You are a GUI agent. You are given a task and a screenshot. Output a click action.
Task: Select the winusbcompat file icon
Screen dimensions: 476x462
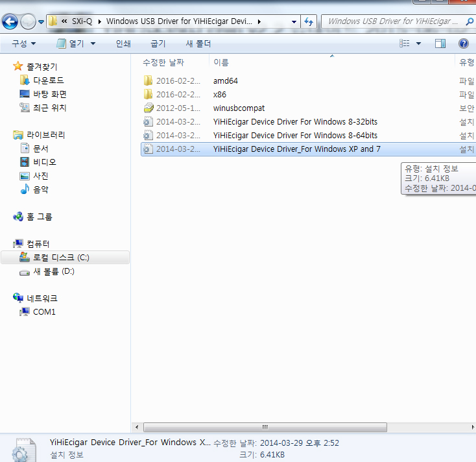tap(149, 108)
